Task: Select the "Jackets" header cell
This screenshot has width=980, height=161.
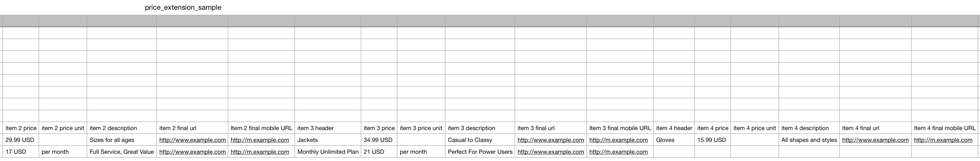Action: [x=328, y=140]
